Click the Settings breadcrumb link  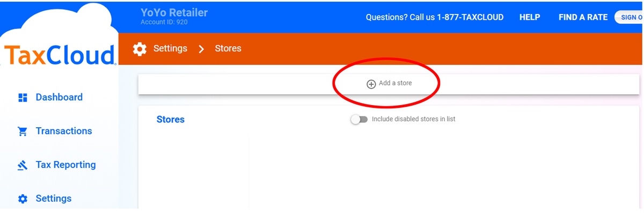tap(170, 48)
